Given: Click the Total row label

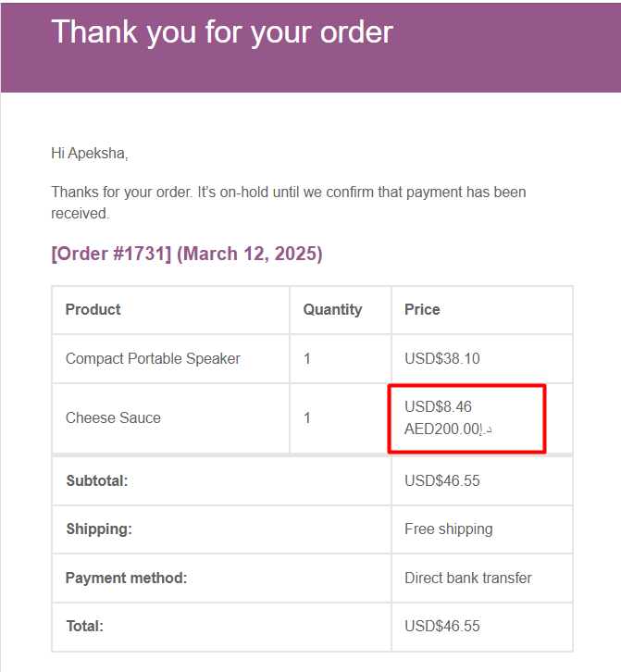Looking at the screenshot, I should [84, 626].
